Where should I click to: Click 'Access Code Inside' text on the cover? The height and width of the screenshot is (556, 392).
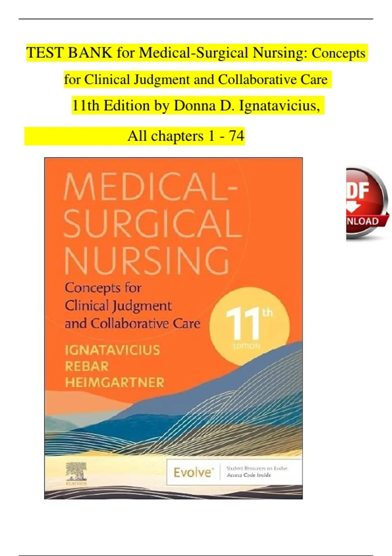[x=249, y=475]
